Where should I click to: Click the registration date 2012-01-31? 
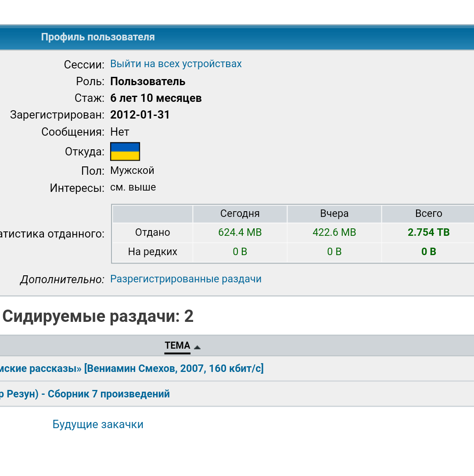pyautogui.click(x=140, y=115)
